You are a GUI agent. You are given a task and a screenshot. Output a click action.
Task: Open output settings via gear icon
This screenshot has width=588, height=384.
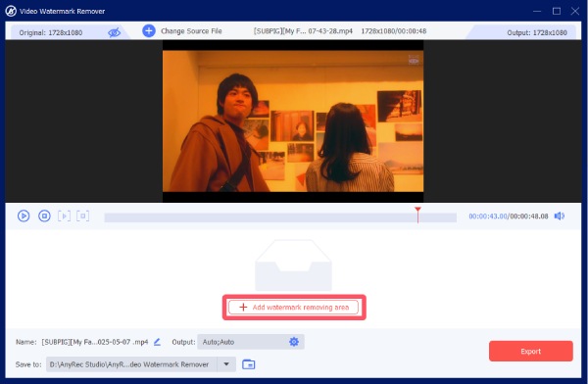[x=294, y=342]
